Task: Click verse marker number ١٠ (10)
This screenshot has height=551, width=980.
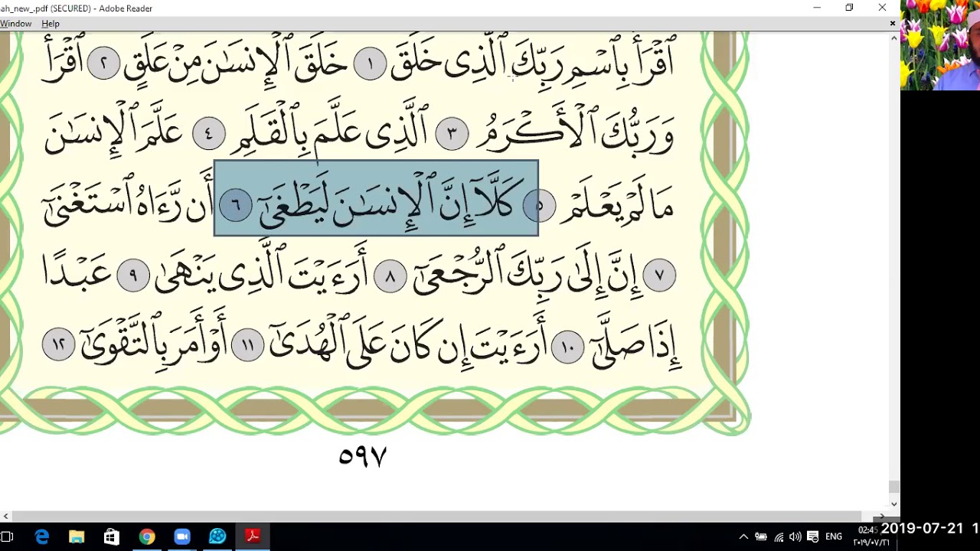Action: [567, 347]
